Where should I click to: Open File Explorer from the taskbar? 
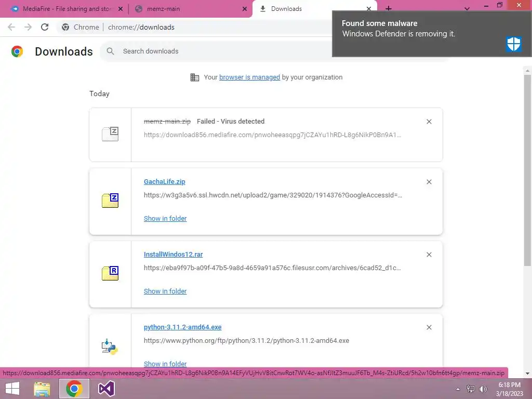click(x=42, y=389)
